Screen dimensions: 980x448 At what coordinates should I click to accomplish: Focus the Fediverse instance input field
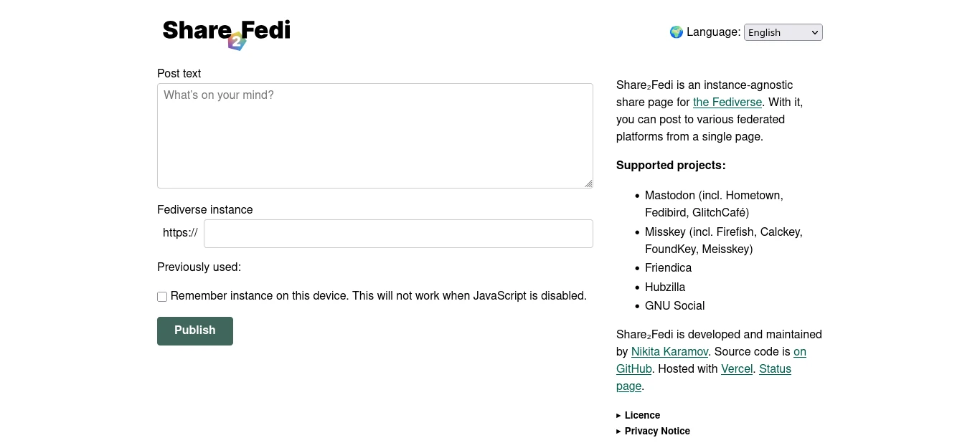[x=398, y=234]
